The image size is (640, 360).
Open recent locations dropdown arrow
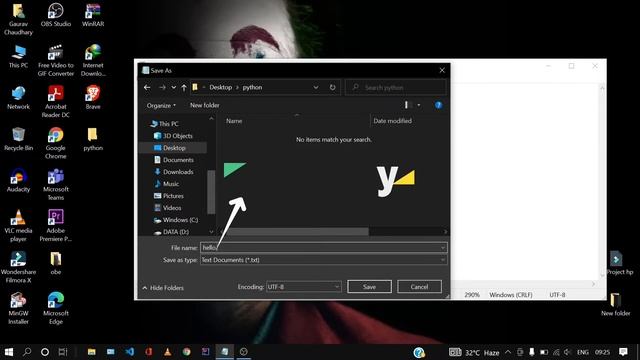coord(173,88)
